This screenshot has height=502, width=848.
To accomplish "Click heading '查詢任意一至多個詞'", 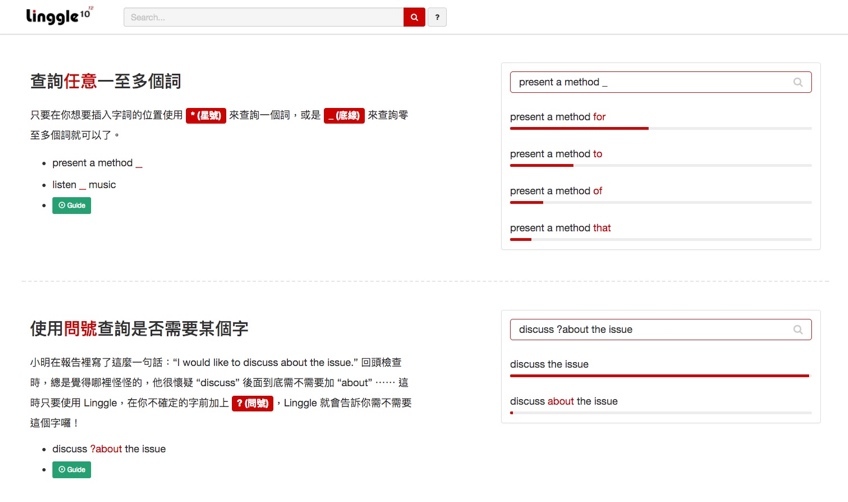I will click(x=105, y=81).
